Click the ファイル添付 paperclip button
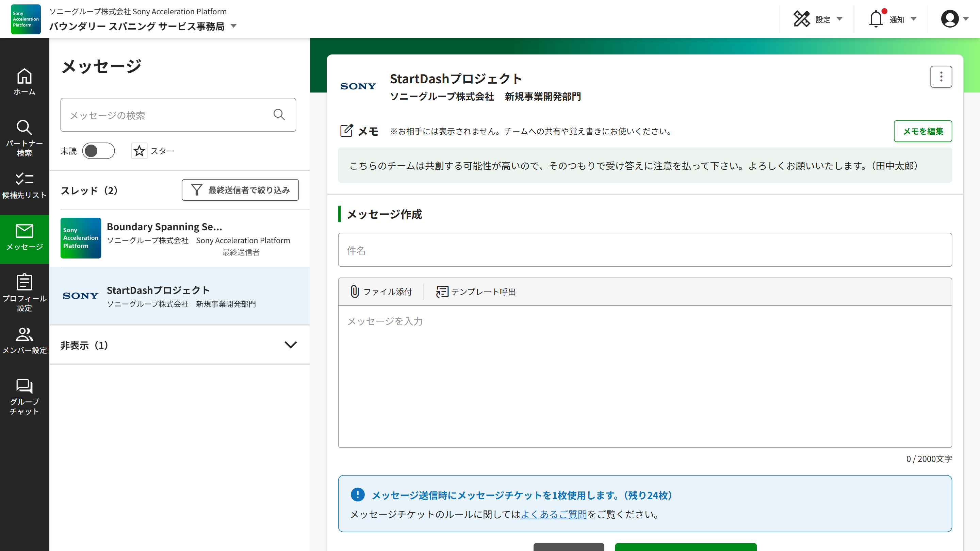Screen dimensions: 980x551 point(381,292)
